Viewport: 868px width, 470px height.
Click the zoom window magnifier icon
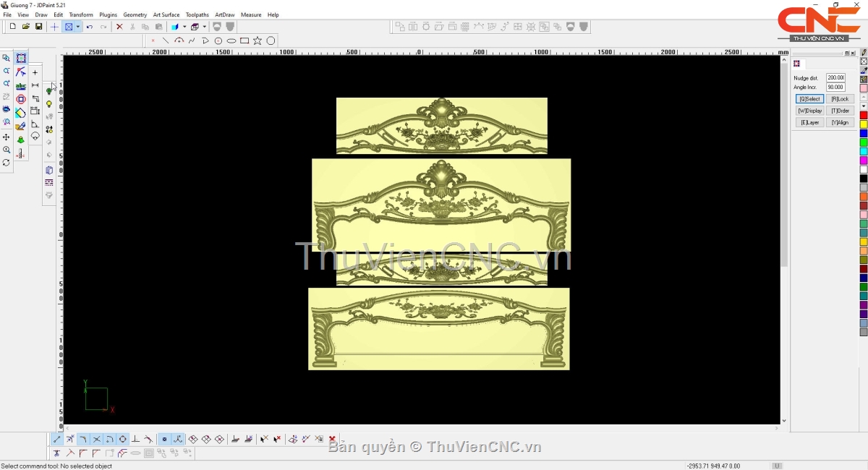7,58
